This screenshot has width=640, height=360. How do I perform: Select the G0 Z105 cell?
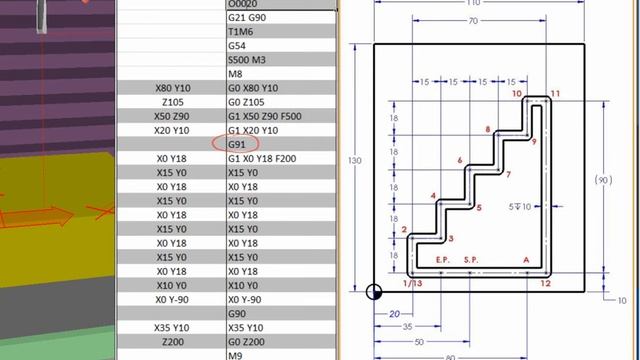(x=282, y=102)
